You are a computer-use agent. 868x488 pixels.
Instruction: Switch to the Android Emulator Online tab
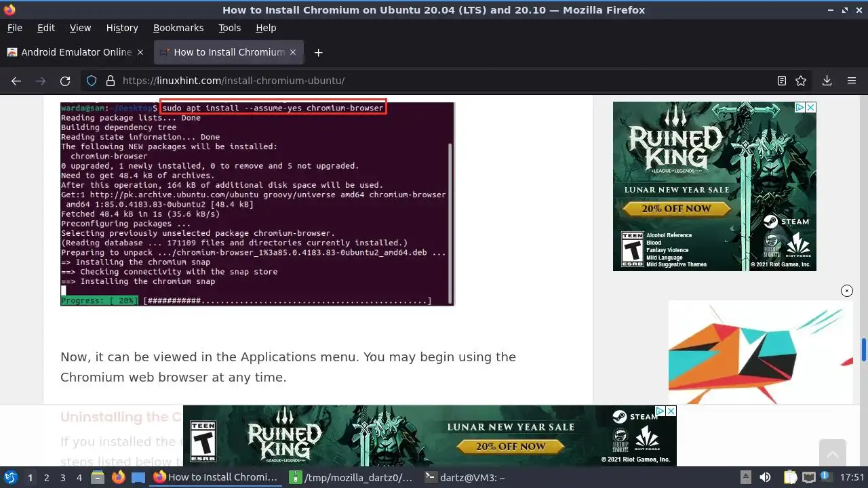[x=76, y=52]
